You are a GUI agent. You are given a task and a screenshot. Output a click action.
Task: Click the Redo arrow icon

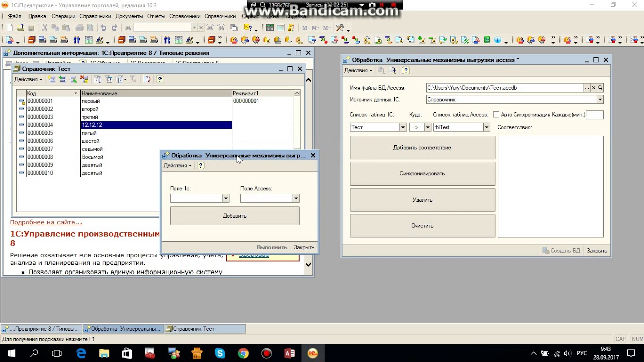click(x=114, y=28)
